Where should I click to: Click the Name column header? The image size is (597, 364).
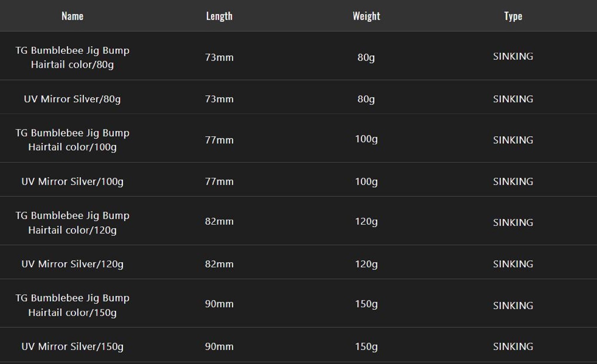coord(72,16)
